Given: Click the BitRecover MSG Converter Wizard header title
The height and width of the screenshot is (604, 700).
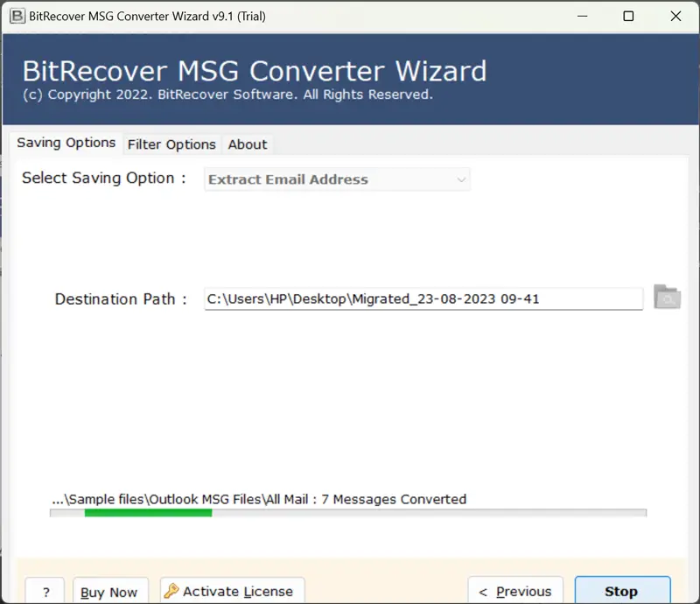Looking at the screenshot, I should click(x=254, y=71).
